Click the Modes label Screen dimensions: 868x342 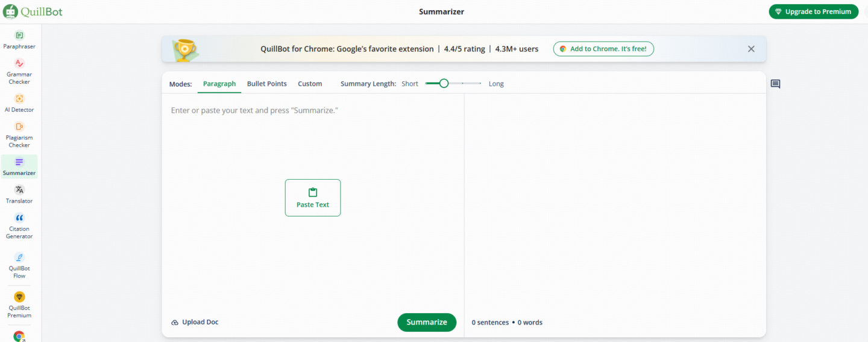[180, 84]
